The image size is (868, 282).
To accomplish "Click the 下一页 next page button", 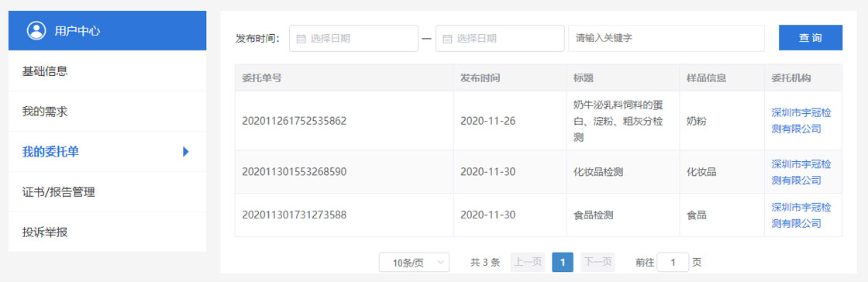I will click(598, 262).
